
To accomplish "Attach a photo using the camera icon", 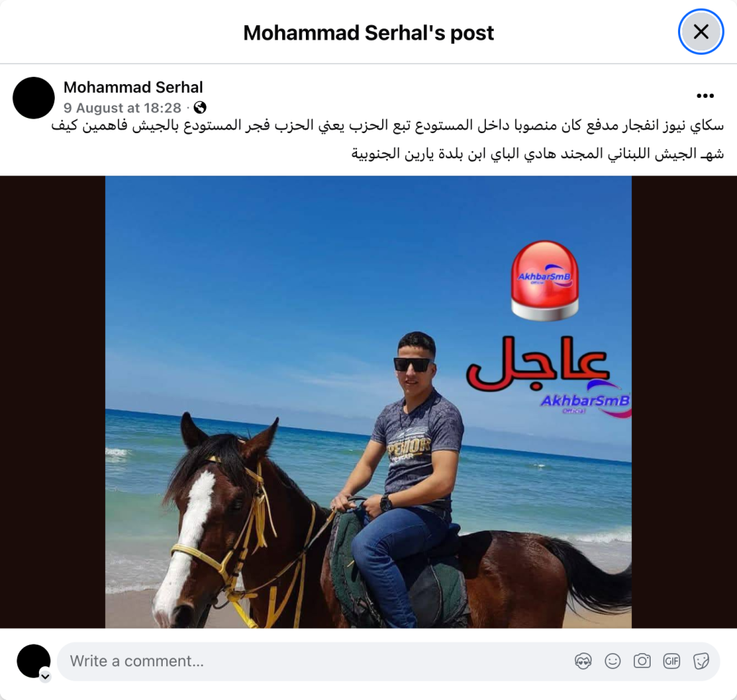I will [x=642, y=661].
